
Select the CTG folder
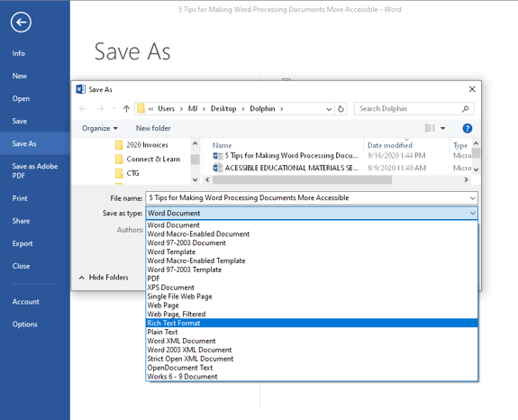[x=127, y=173]
